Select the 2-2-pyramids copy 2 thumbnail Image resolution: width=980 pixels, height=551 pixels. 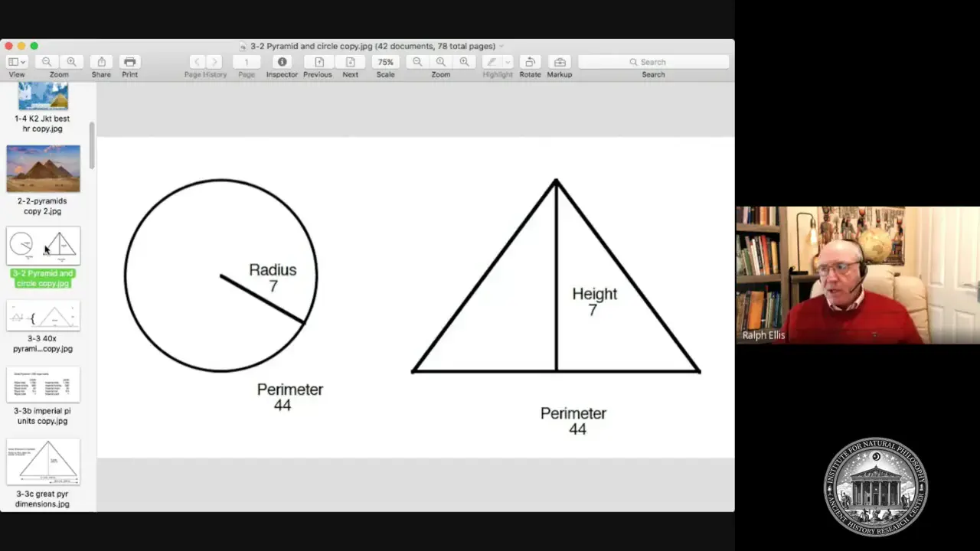(x=43, y=168)
